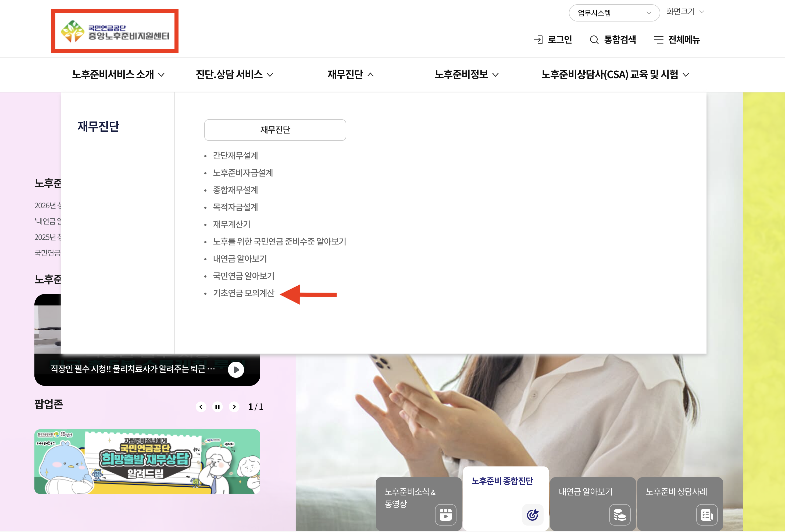
Task: Open 목적자금설계 submenu link
Action: pyautogui.click(x=236, y=207)
